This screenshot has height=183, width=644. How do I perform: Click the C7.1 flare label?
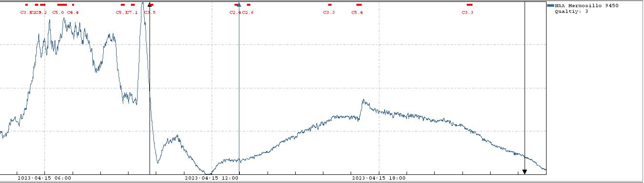[132, 12]
